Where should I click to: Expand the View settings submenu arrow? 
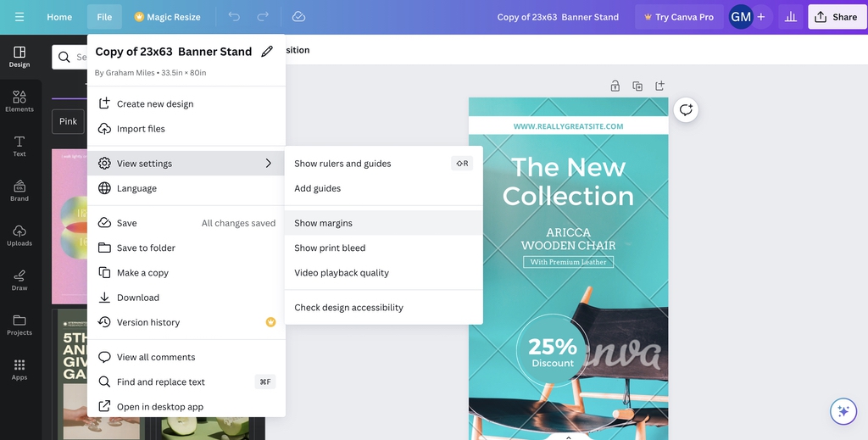tap(269, 164)
